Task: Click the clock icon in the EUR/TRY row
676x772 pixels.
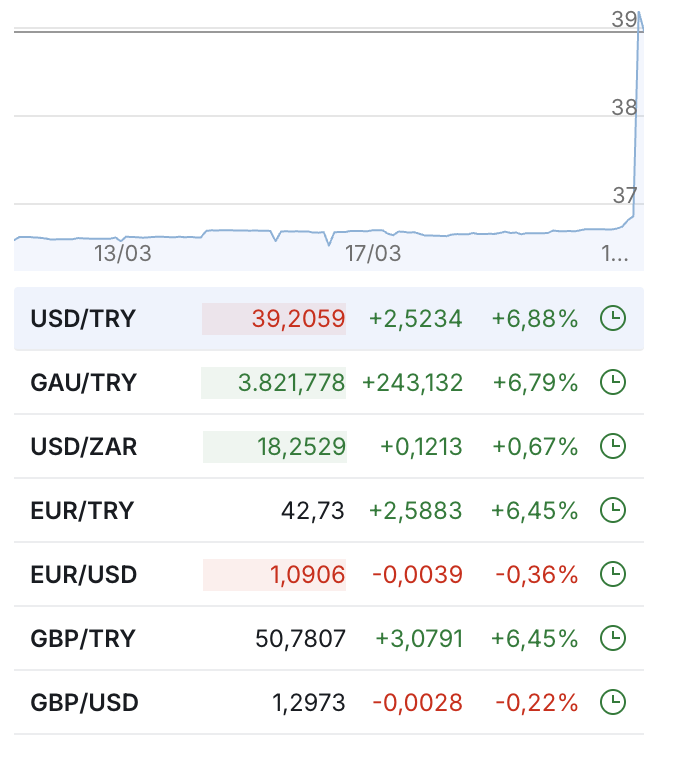Action: (x=613, y=511)
